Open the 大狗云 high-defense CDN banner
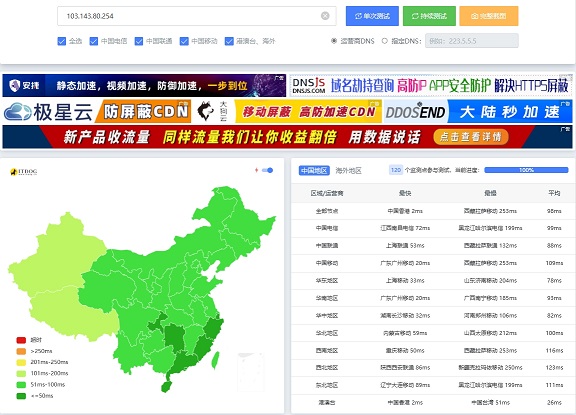576x415 pixels. pos(287,111)
